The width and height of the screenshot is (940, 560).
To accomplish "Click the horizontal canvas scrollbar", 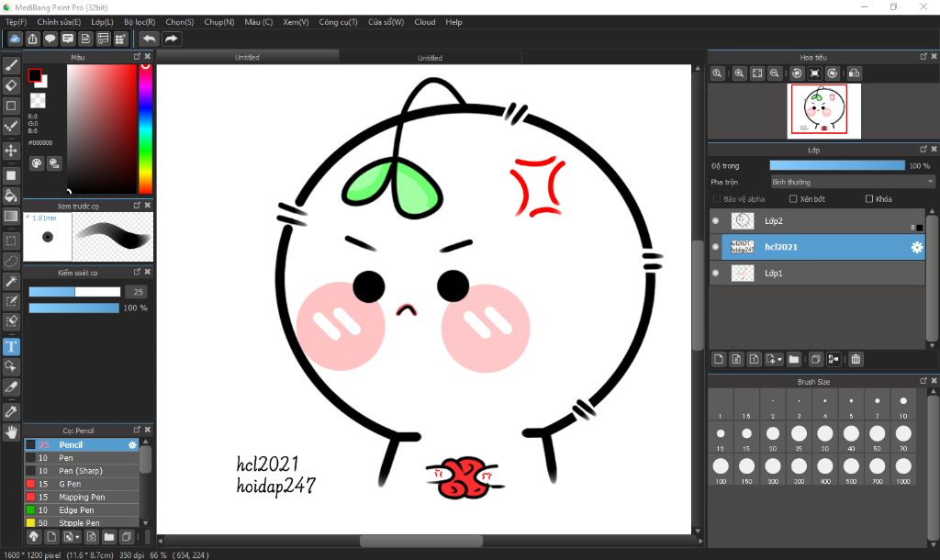I will click(420, 541).
